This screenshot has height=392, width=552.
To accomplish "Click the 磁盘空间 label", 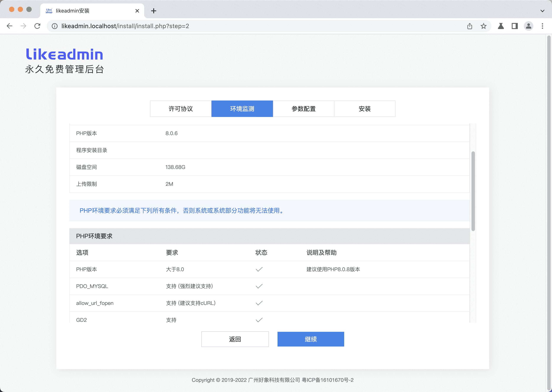I will [x=86, y=167].
